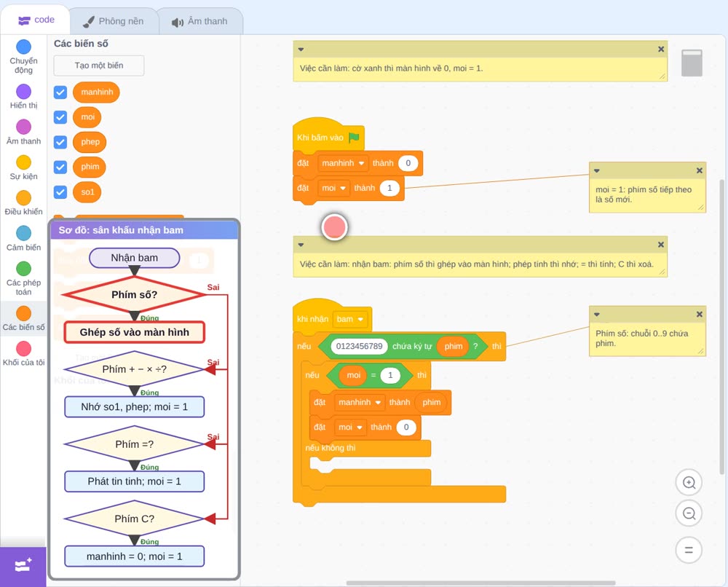This screenshot has width=728, height=587.
Task: Open moi dropdown in the block set to 0
Action: (x=351, y=428)
